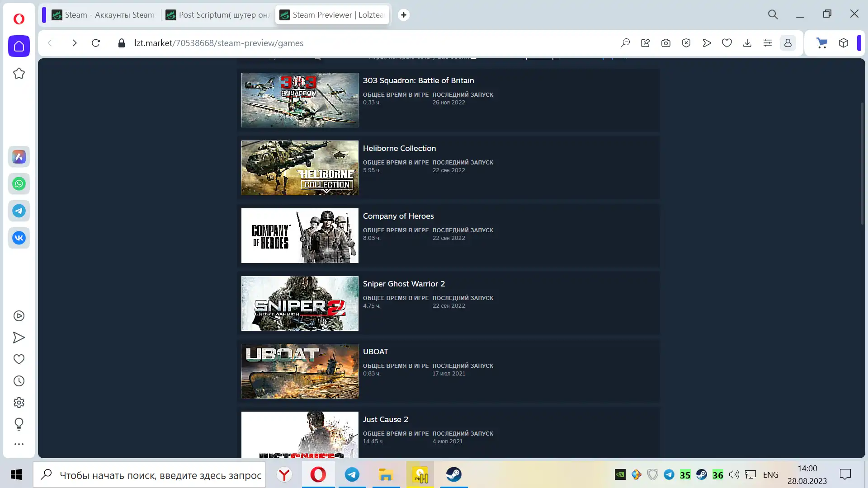Open WhatsApp in Opera sidebar
The height and width of the screenshot is (488, 868).
pyautogui.click(x=19, y=184)
